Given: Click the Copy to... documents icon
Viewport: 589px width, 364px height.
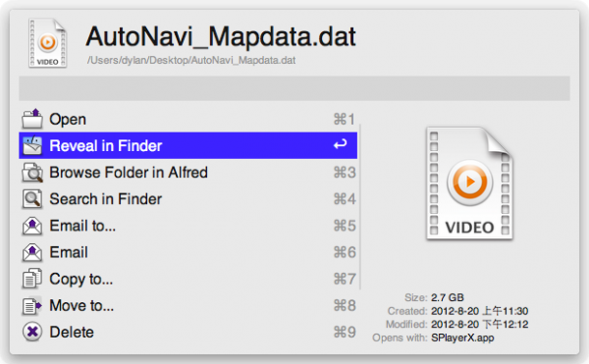Looking at the screenshot, I should [x=32, y=279].
